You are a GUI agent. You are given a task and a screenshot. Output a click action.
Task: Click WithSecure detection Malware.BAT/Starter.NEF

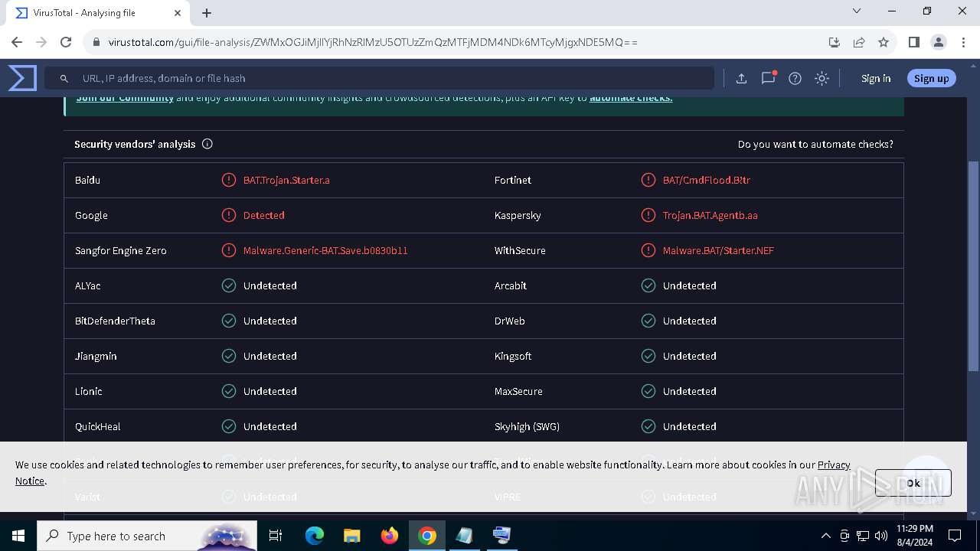[x=718, y=250]
